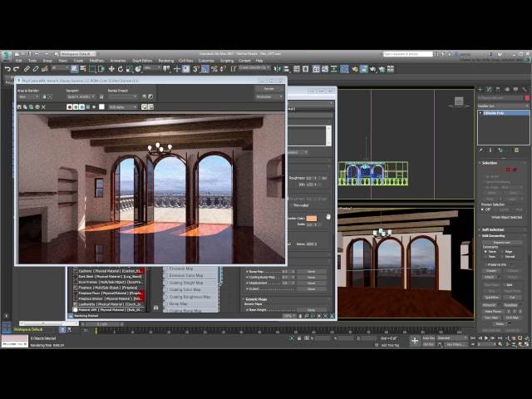
Task: Click the orange Scatter Color swatch
Action: [x=311, y=218]
